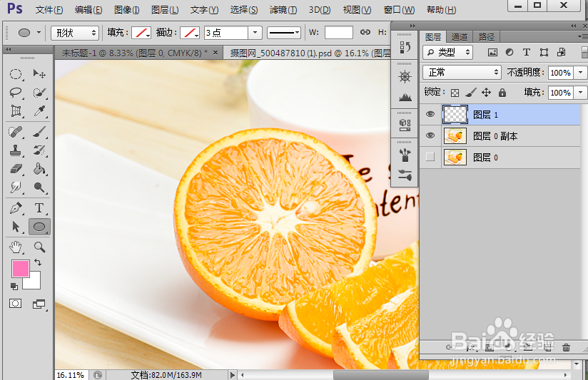588x380 pixels.
Task: Open the layer 填充 percentage dropdown arrow
Action: click(x=580, y=92)
